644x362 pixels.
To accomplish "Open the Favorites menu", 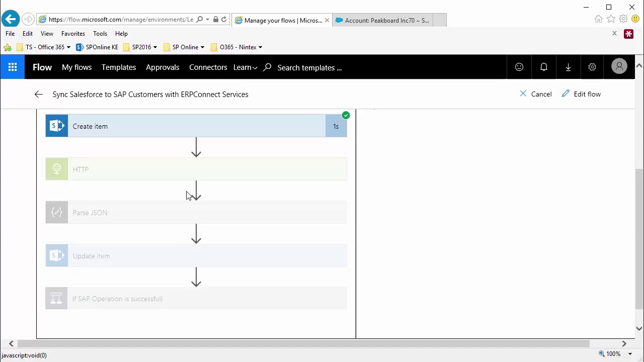I will tap(73, 34).
